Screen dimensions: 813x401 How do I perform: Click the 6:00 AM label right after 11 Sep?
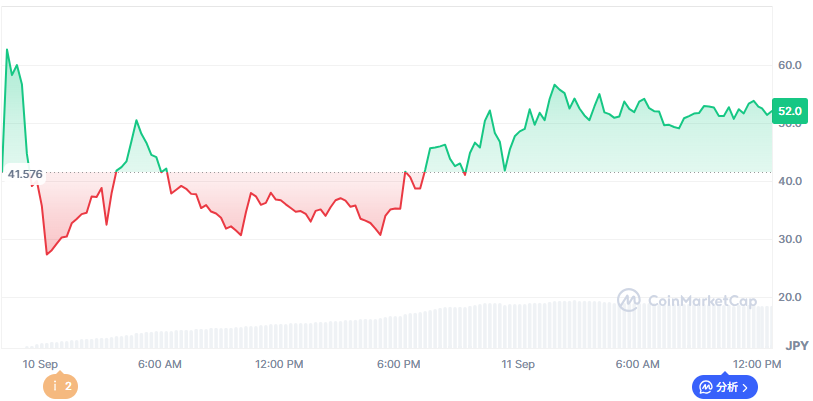637,364
